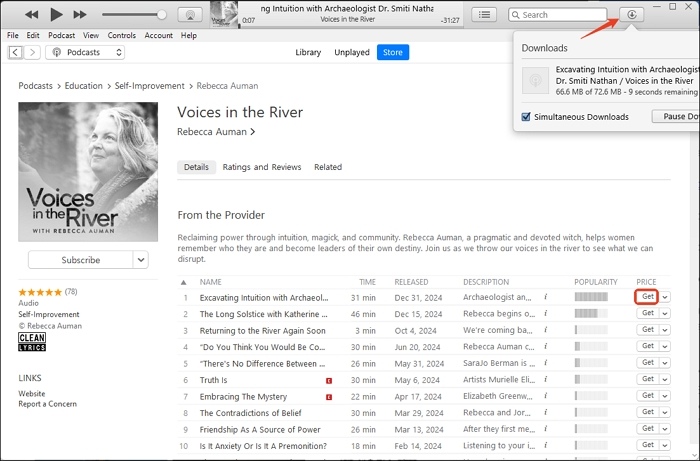Expand options arrow for Embracing The Mystery
Screen dimensions: 700x461
[665, 396]
